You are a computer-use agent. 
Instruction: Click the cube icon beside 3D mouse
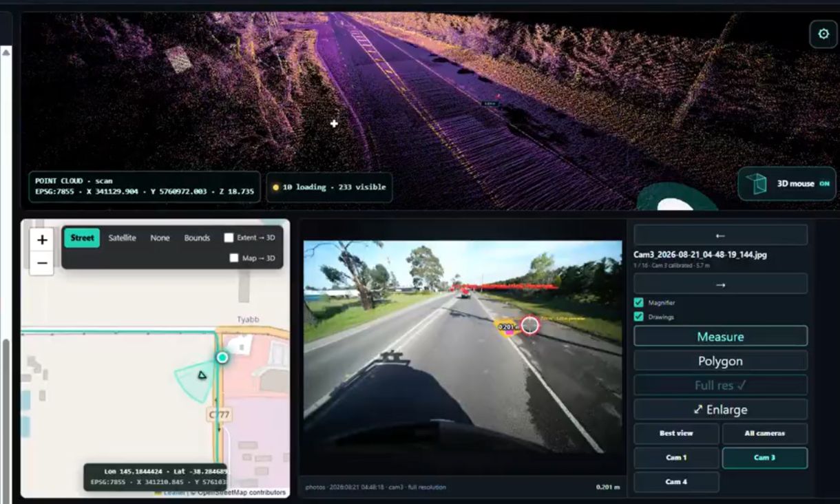757,184
